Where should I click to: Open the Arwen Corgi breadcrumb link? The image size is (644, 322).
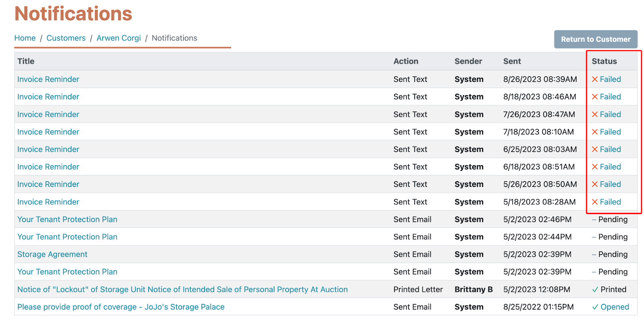tap(119, 38)
